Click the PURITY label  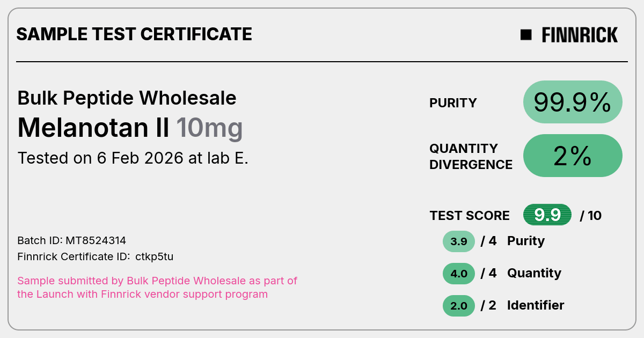pos(453,103)
